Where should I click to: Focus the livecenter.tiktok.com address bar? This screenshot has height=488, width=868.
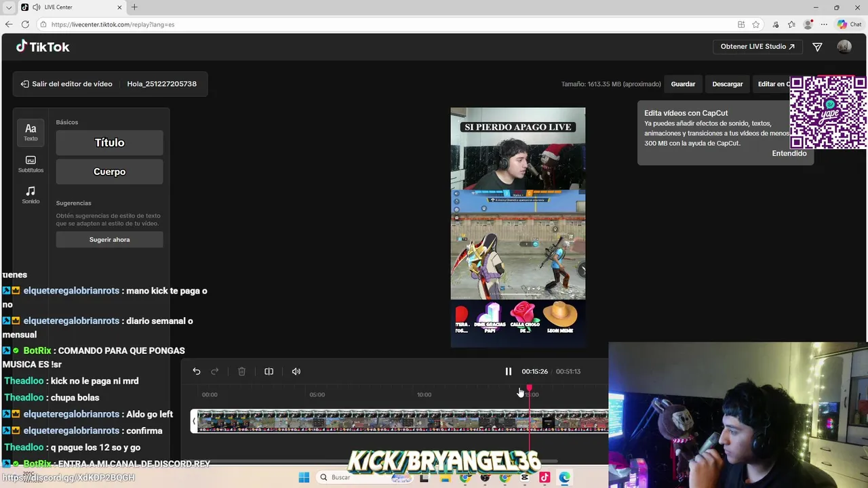(387, 24)
